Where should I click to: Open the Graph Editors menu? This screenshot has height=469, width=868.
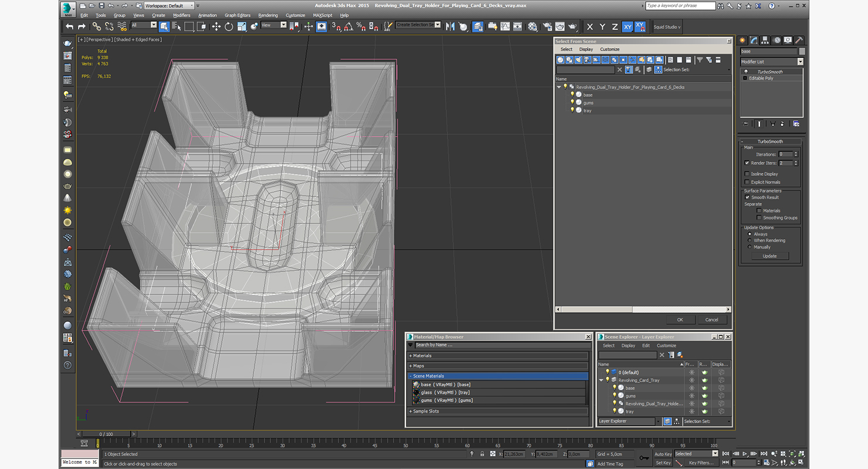[238, 15]
